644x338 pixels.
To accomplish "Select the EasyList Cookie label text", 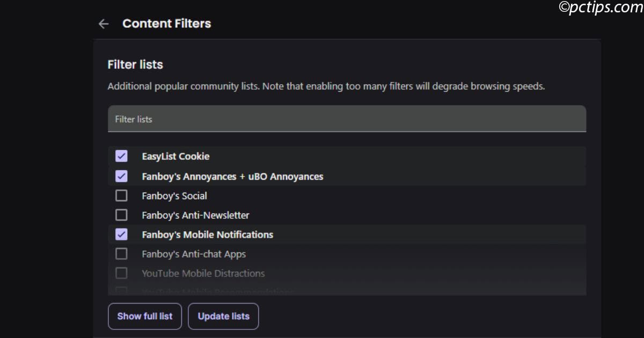I will 175,157.
